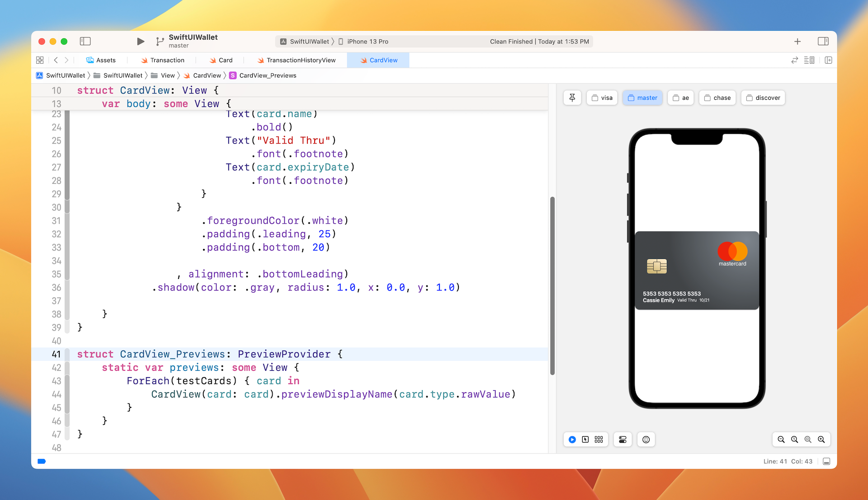Start the live preview with the play button
Image resolution: width=868 pixels, height=500 pixels.
[x=572, y=439]
